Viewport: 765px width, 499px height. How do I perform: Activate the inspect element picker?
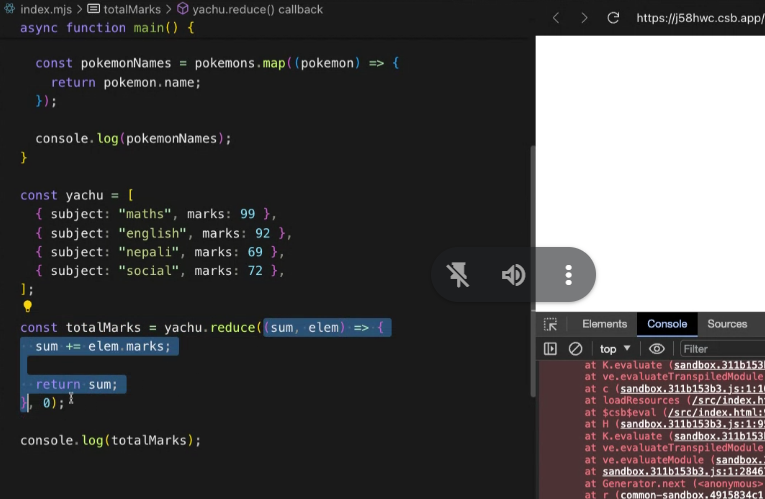click(x=550, y=324)
